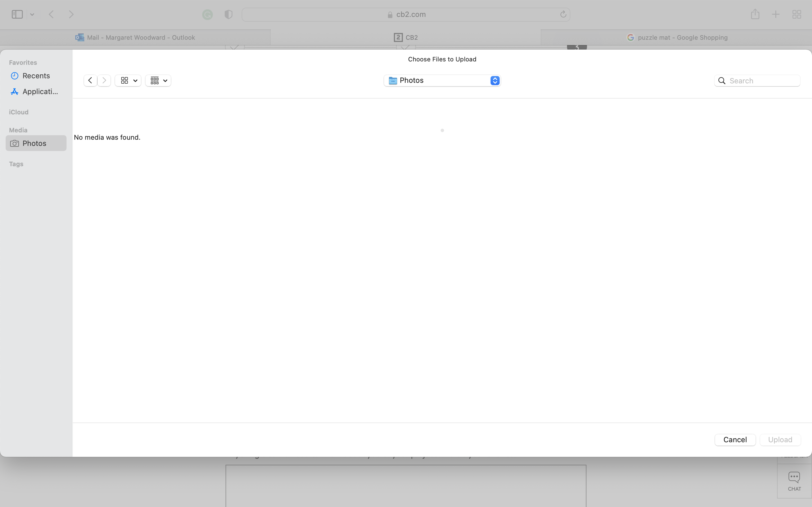Viewport: 812px width, 507px height.
Task: Open a new tab with plus icon
Action: [x=776, y=14]
